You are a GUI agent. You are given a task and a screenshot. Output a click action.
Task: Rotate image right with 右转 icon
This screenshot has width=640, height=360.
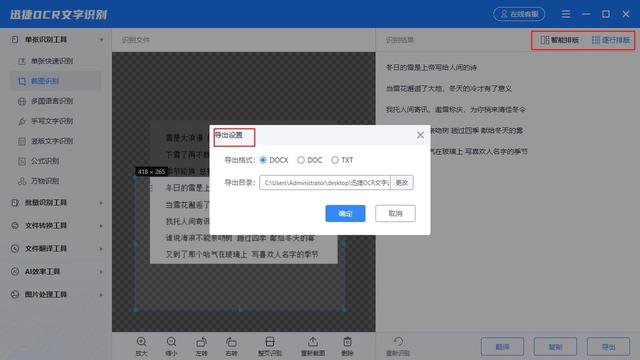click(x=231, y=342)
